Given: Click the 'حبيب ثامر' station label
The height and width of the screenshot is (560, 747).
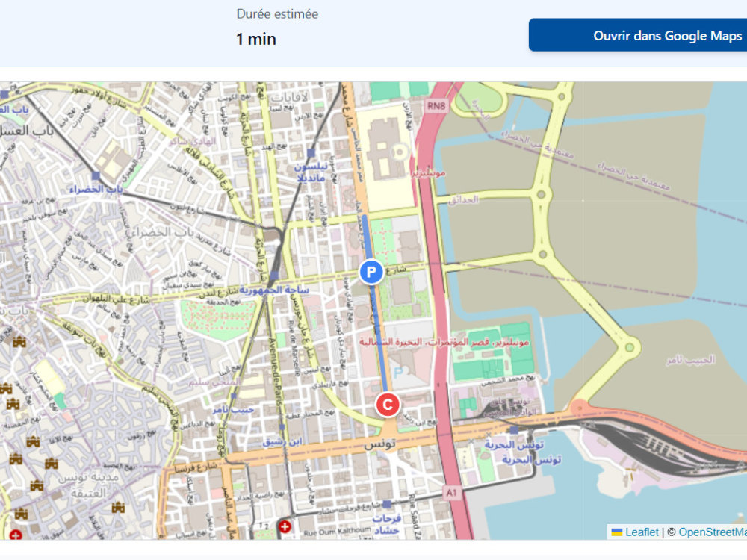Looking at the screenshot, I should [x=233, y=409].
